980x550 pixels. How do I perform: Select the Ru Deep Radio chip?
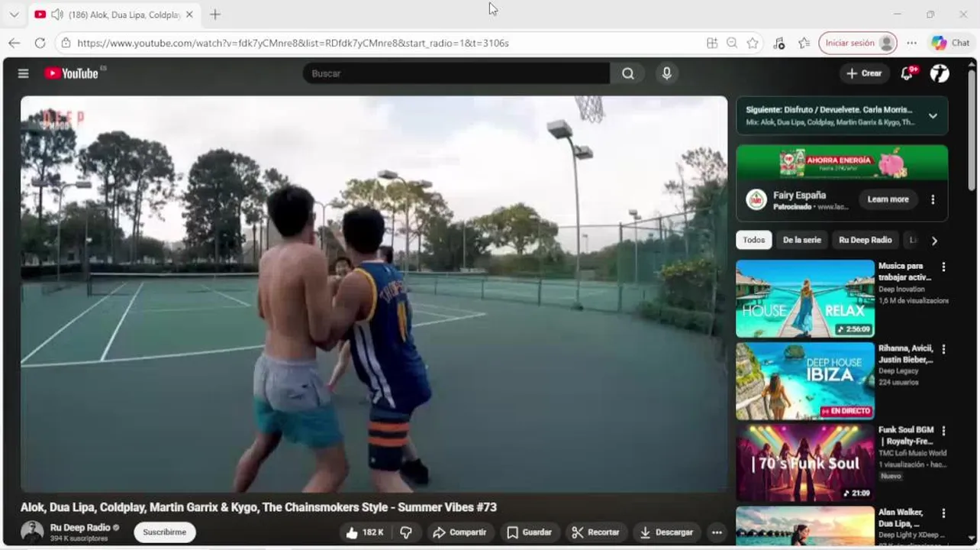(x=866, y=240)
